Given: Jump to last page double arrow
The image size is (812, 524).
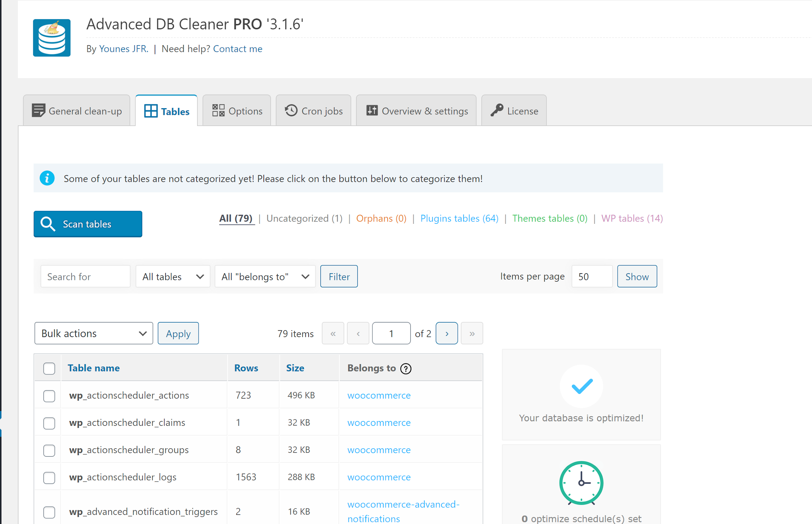Looking at the screenshot, I should pos(472,333).
